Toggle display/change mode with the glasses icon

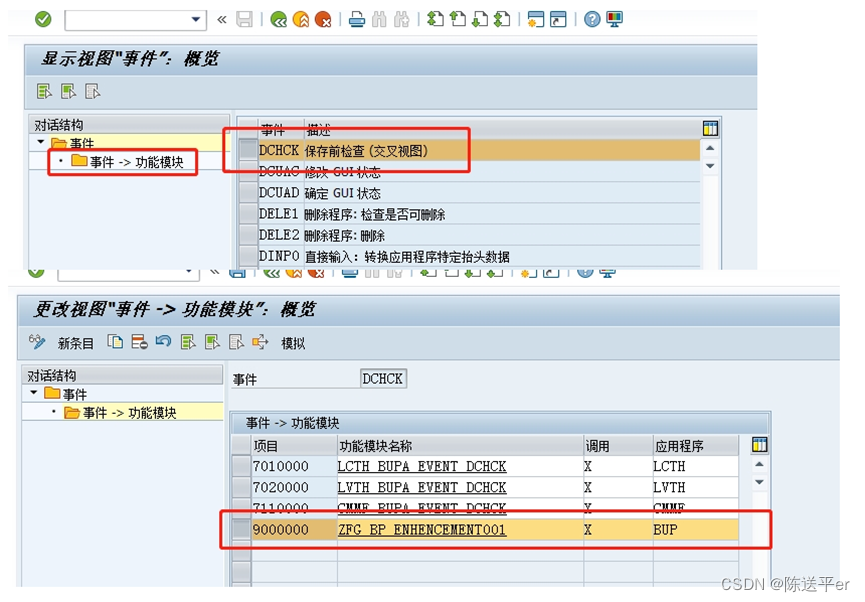37,344
